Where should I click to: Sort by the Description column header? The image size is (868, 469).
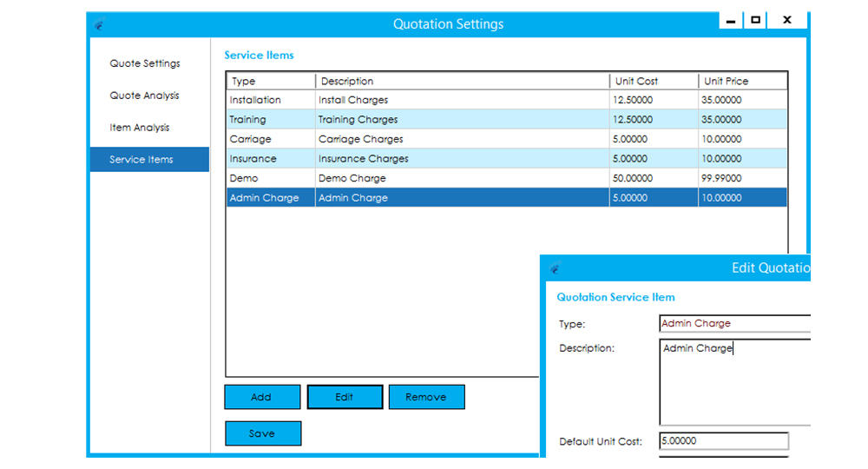pyautogui.click(x=463, y=81)
